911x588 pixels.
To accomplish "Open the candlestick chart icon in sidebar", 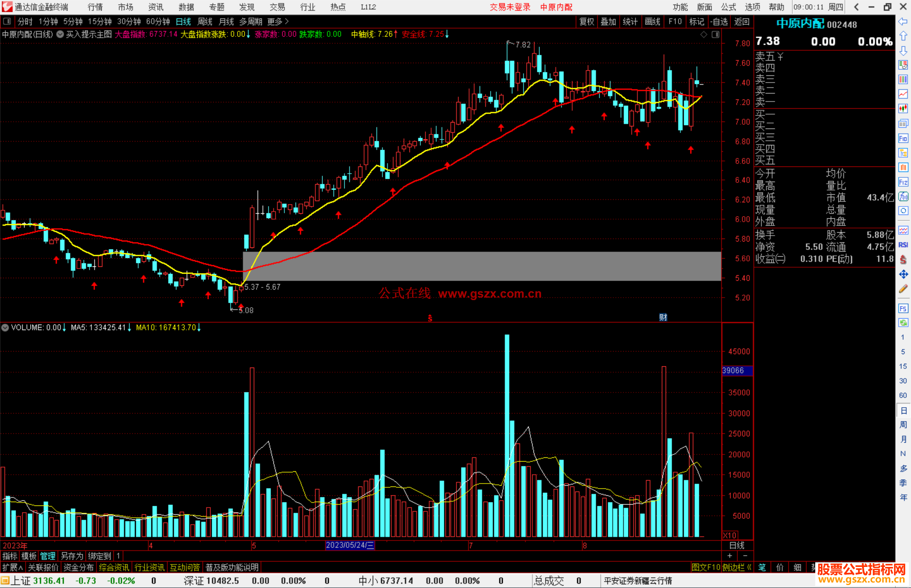I will tap(903, 108).
